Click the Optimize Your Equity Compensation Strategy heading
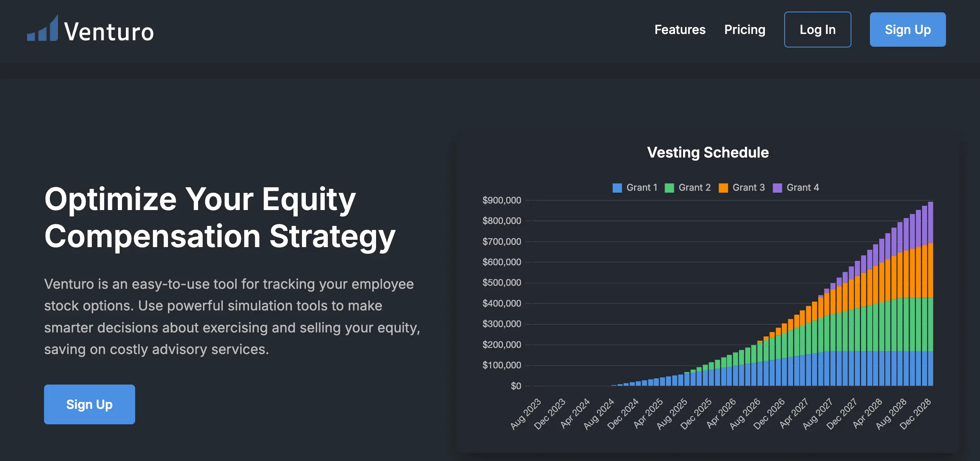 219,217
